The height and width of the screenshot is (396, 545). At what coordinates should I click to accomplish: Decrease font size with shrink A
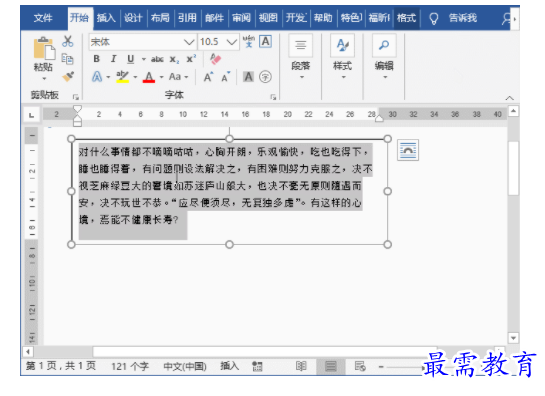click(226, 76)
